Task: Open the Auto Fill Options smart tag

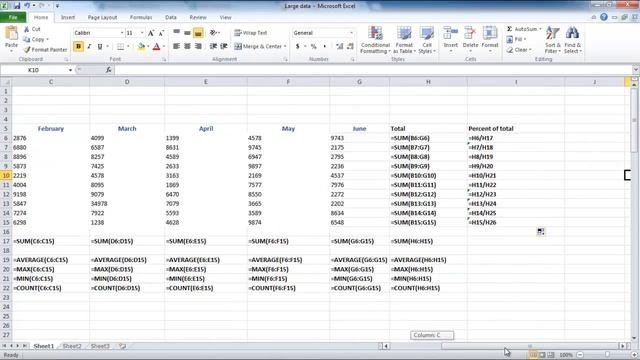Action: (x=540, y=231)
